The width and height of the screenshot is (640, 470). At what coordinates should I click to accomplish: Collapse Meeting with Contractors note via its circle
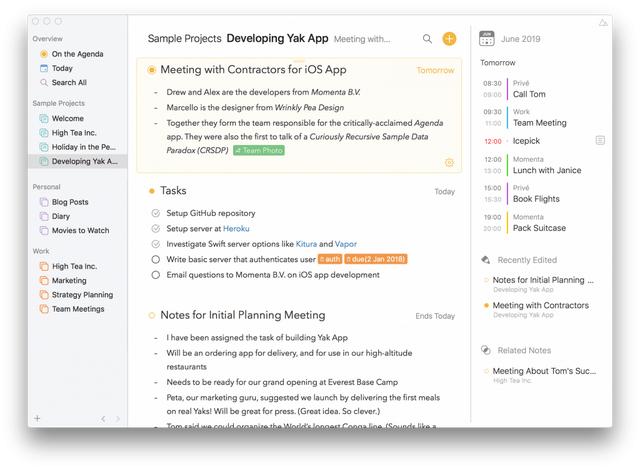[151, 70]
